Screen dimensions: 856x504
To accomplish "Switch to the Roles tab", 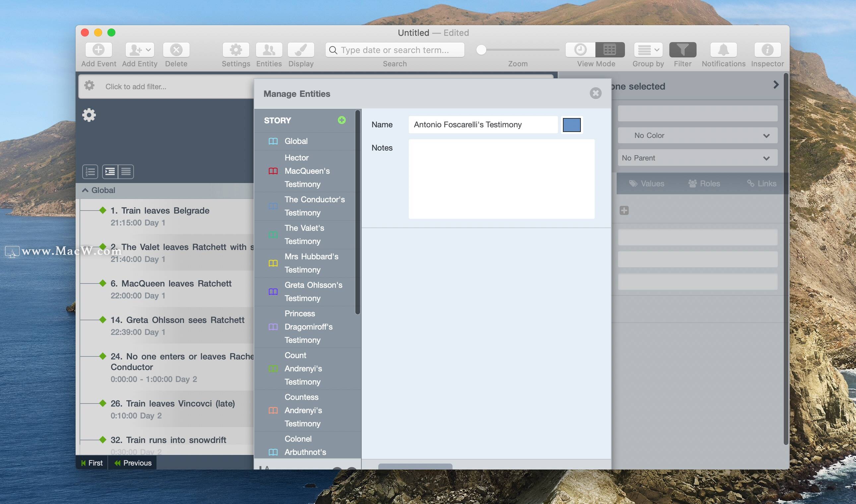I will [x=704, y=183].
